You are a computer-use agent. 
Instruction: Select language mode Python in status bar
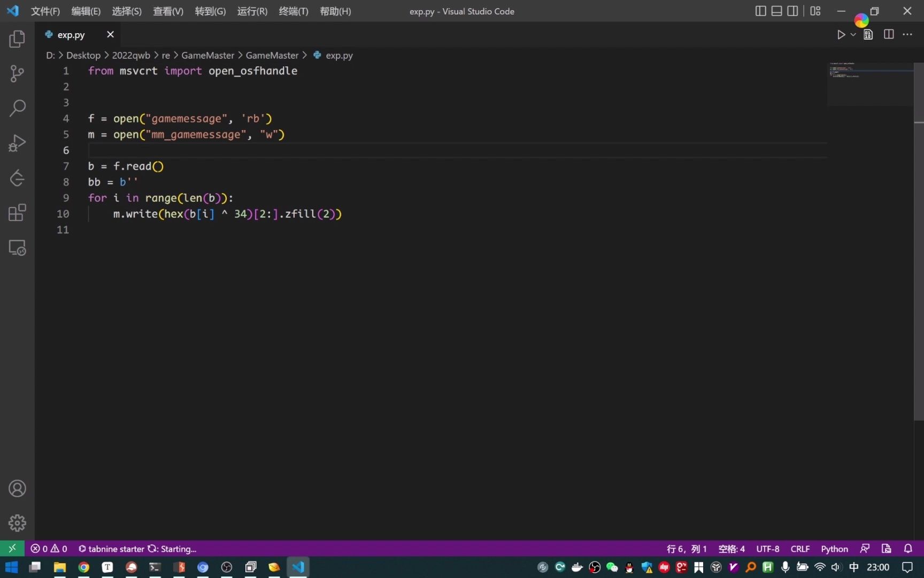point(834,549)
